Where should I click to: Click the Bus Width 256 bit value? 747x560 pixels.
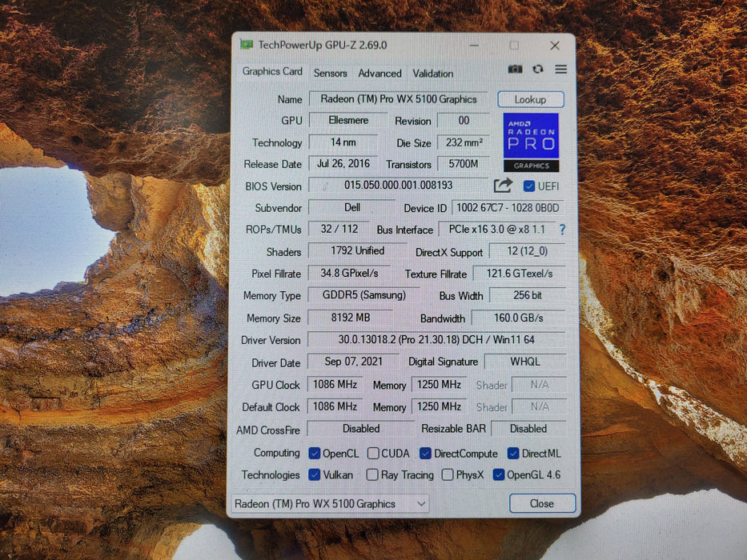[528, 295]
